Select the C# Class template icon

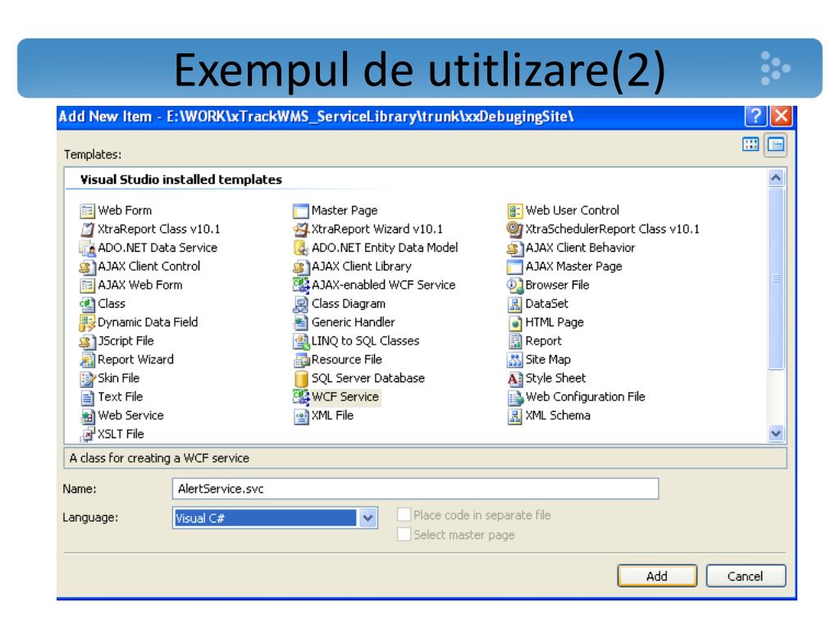[87, 304]
